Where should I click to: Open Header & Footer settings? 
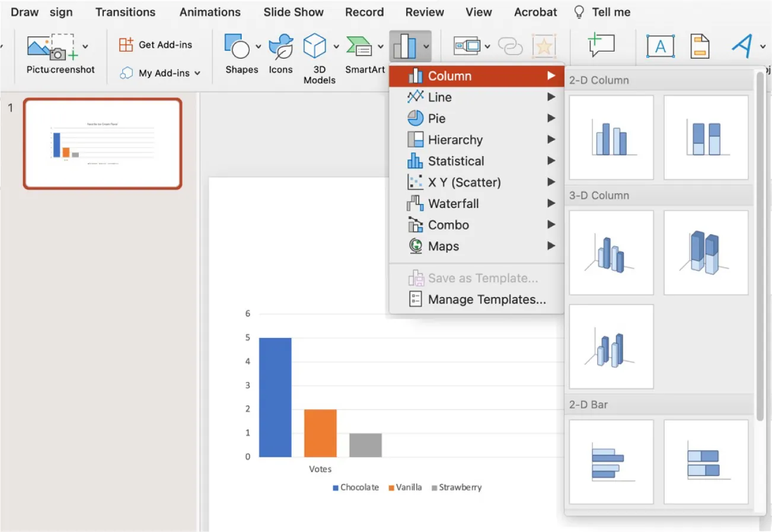pos(701,46)
